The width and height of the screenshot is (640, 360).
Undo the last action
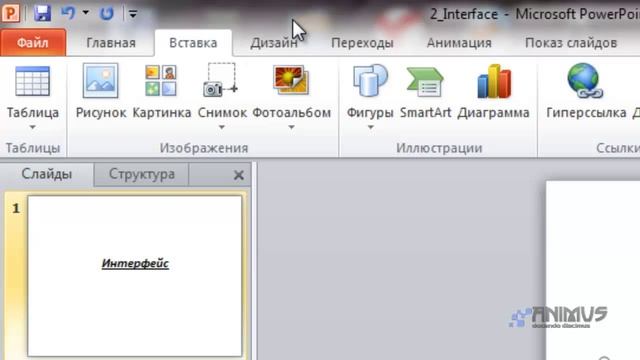point(68,13)
